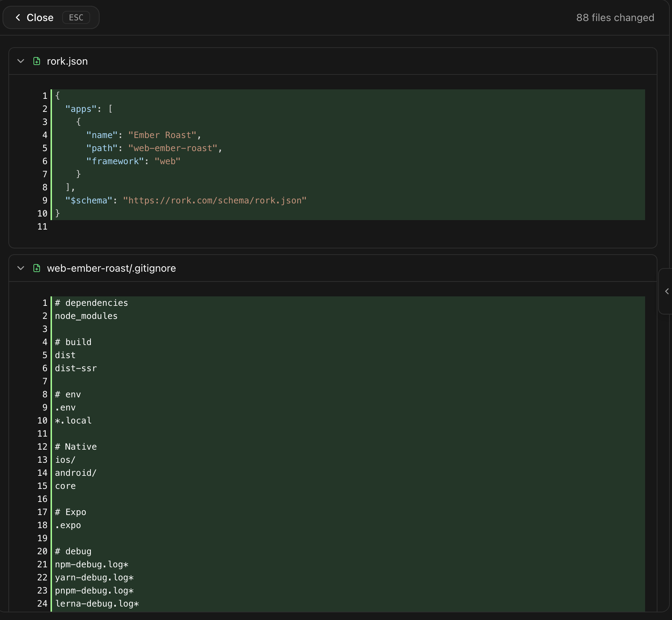Click the npm-debug.log* line

point(348,564)
